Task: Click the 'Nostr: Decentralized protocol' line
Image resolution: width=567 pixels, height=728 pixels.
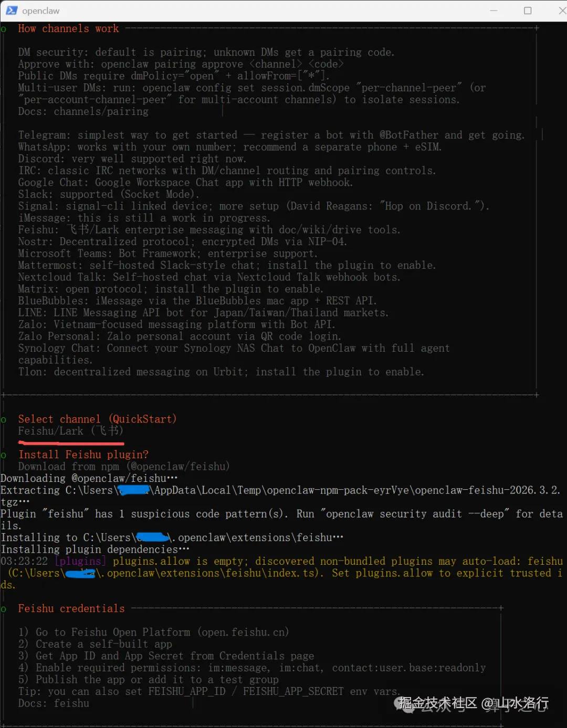Action: pos(183,241)
